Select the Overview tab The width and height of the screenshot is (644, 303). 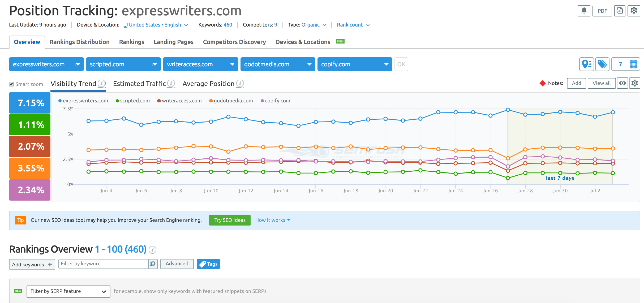[27, 42]
